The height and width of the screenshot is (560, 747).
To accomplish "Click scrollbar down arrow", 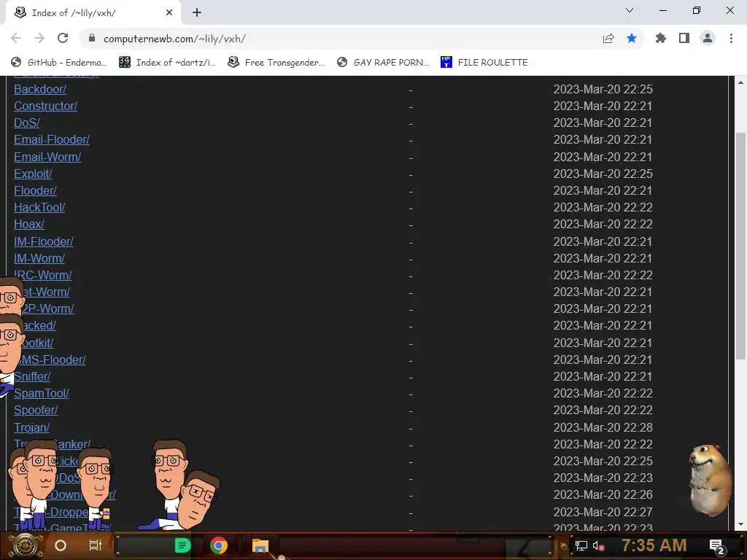I will click(740, 524).
